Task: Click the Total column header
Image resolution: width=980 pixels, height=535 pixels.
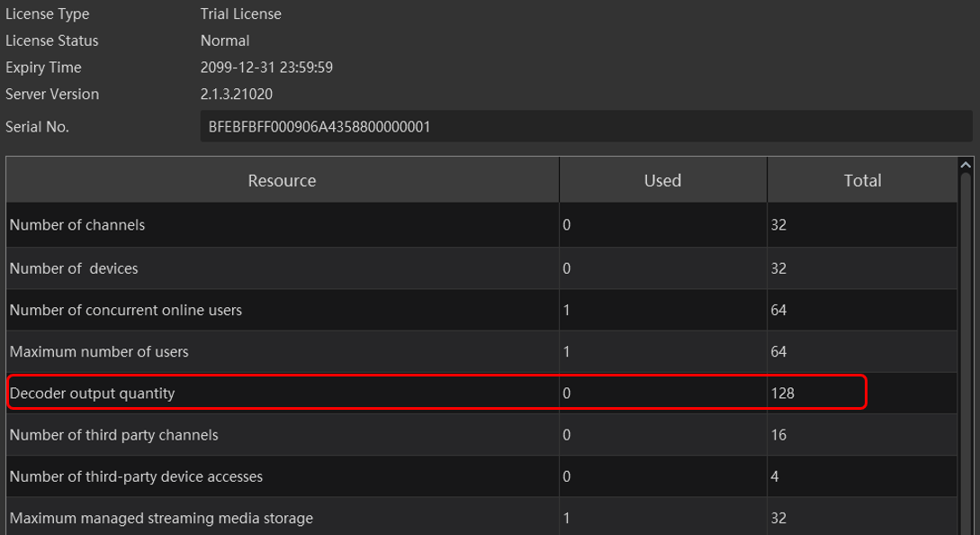Action: pyautogui.click(x=861, y=180)
